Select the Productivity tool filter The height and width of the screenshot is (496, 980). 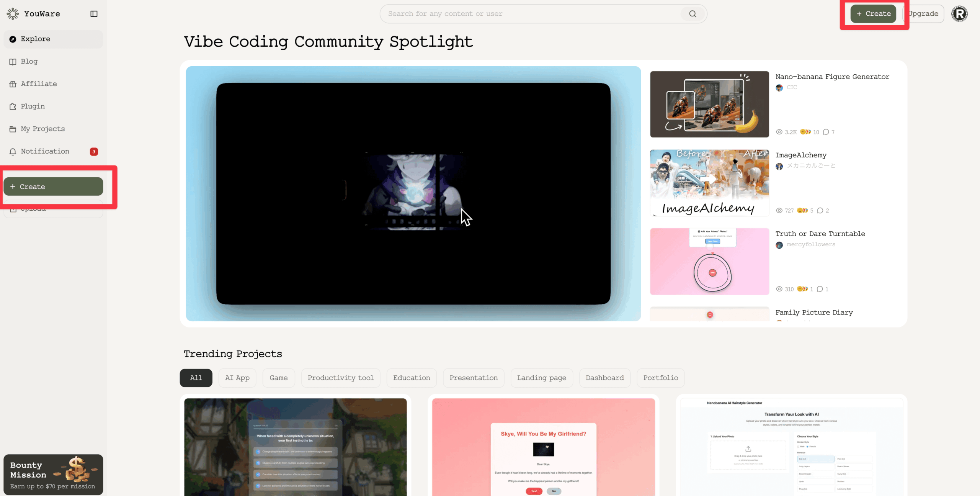click(x=340, y=378)
